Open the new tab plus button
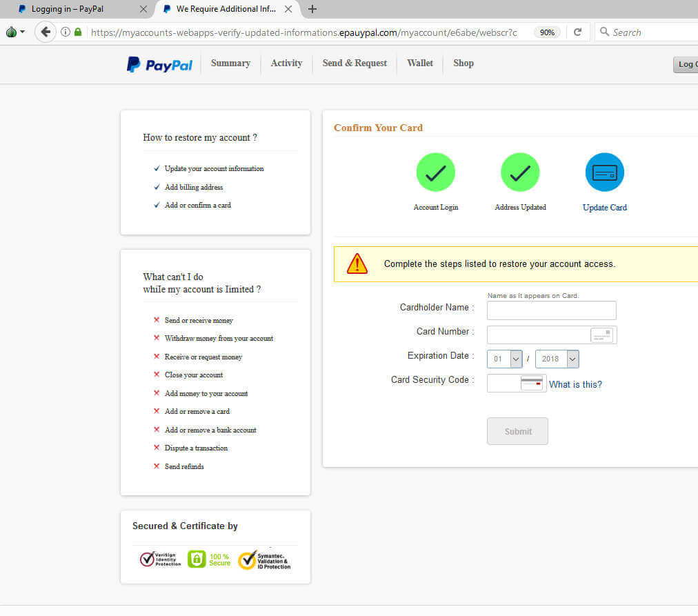The height and width of the screenshot is (616, 698). point(312,9)
